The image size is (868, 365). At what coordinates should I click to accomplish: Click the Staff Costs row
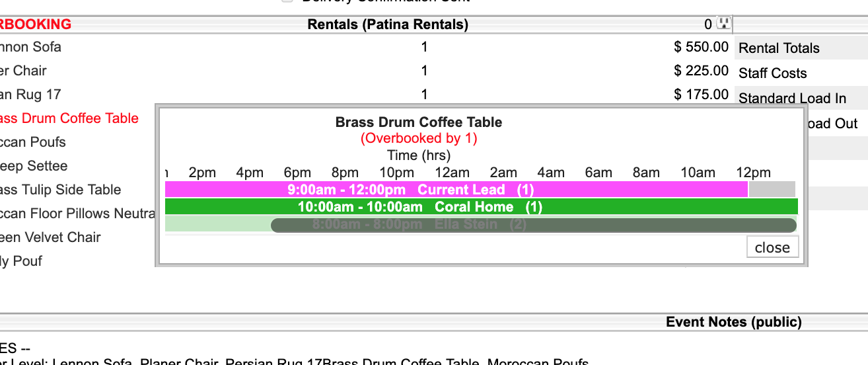tap(772, 73)
